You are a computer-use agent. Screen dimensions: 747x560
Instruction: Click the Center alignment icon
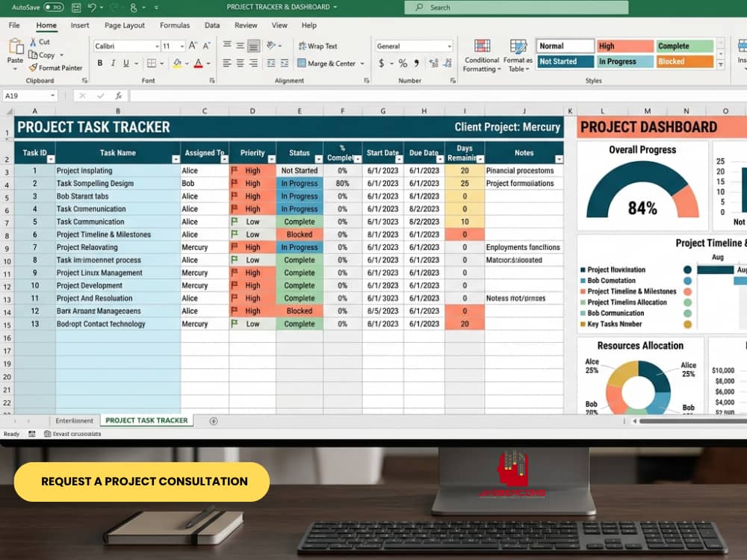240,63
